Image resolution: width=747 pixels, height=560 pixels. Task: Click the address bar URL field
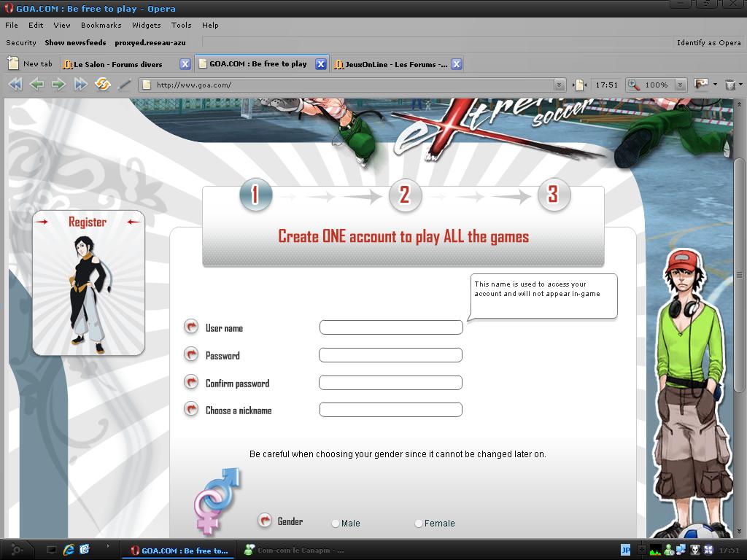click(x=352, y=85)
